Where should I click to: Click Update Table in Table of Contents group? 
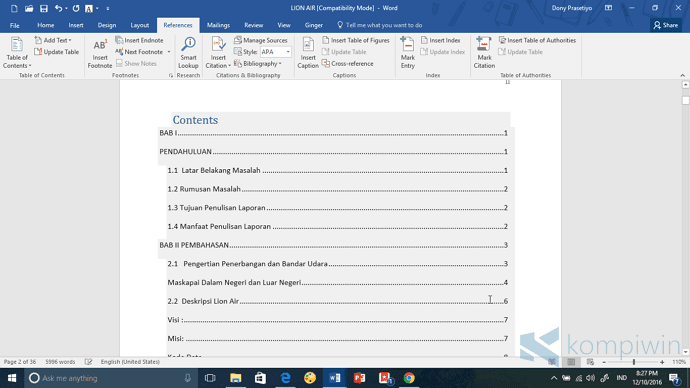[x=57, y=52]
